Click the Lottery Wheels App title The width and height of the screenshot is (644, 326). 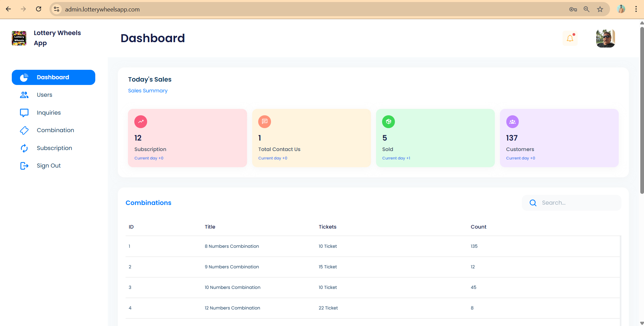pyautogui.click(x=57, y=38)
